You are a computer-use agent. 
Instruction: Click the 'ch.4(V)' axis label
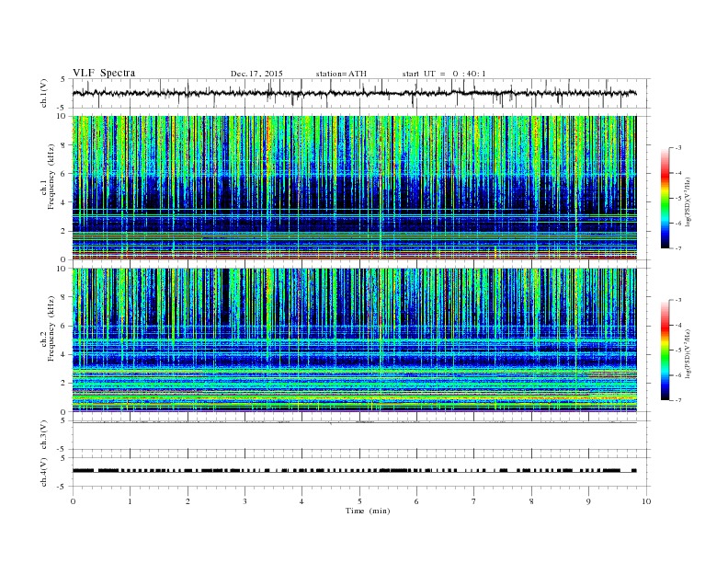tap(44, 472)
